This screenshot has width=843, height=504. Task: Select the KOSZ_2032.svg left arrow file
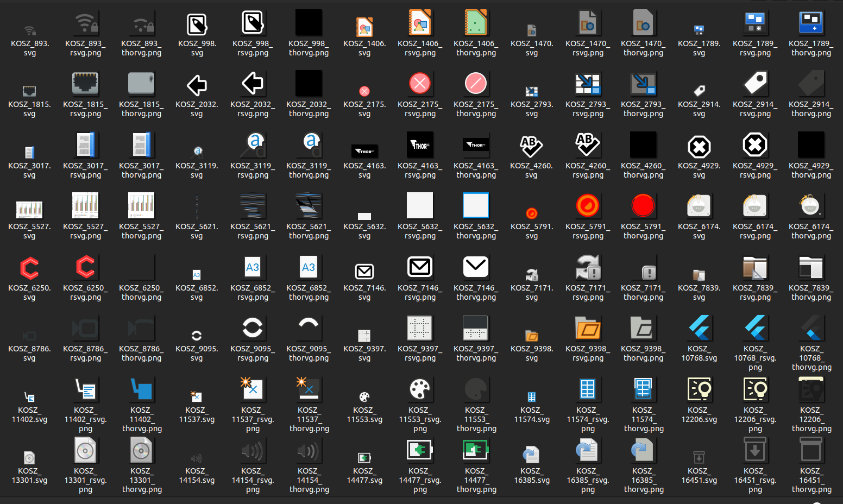pos(197,85)
